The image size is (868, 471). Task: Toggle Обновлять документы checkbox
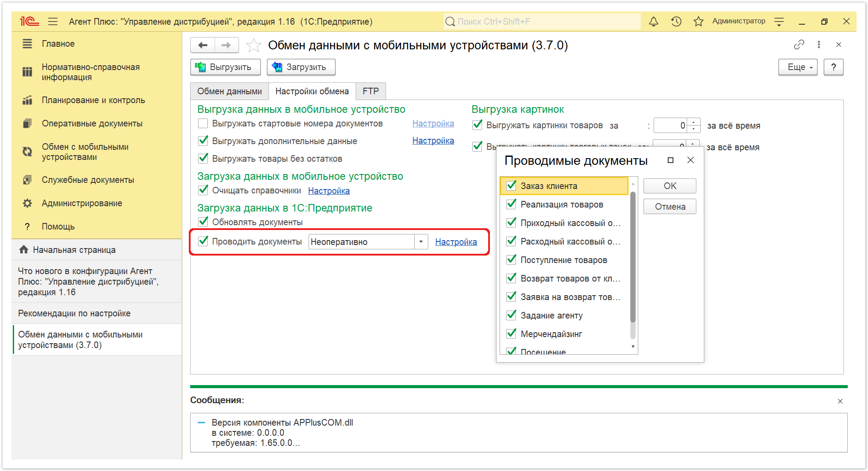pyautogui.click(x=203, y=222)
